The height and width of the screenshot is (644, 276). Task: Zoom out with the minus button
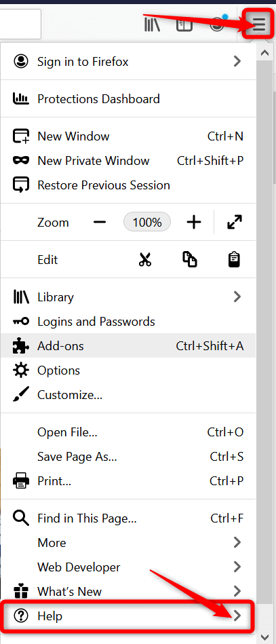point(100,223)
